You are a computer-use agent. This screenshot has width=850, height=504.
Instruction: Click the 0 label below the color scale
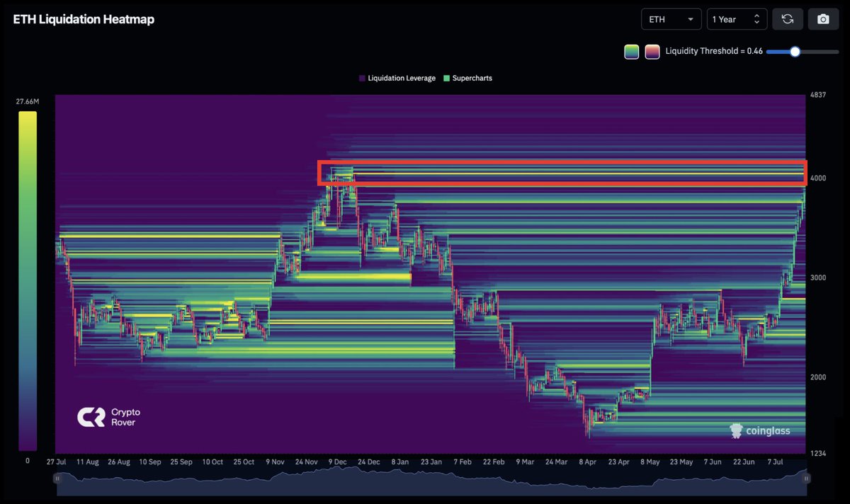[28, 461]
